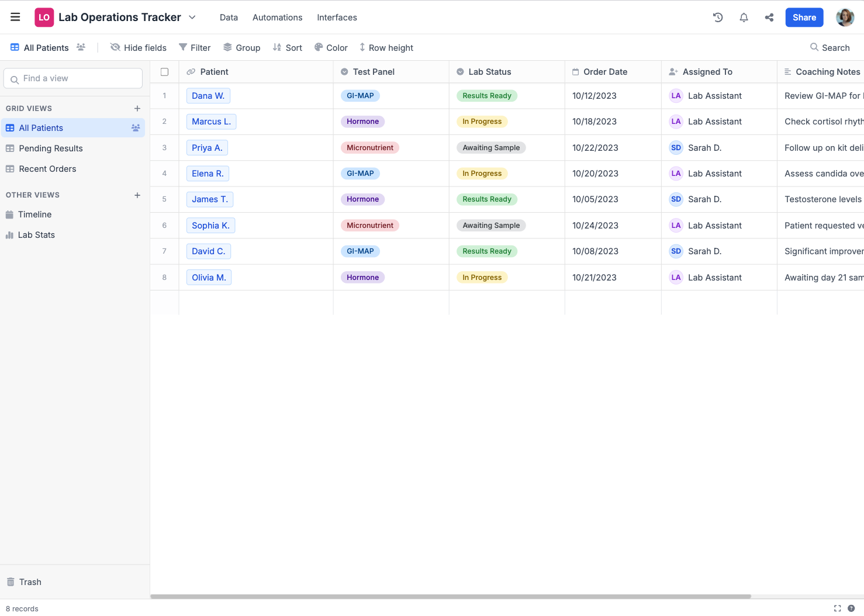Open the user profile avatar
Image resolution: width=864 pixels, height=616 pixels.
click(845, 18)
